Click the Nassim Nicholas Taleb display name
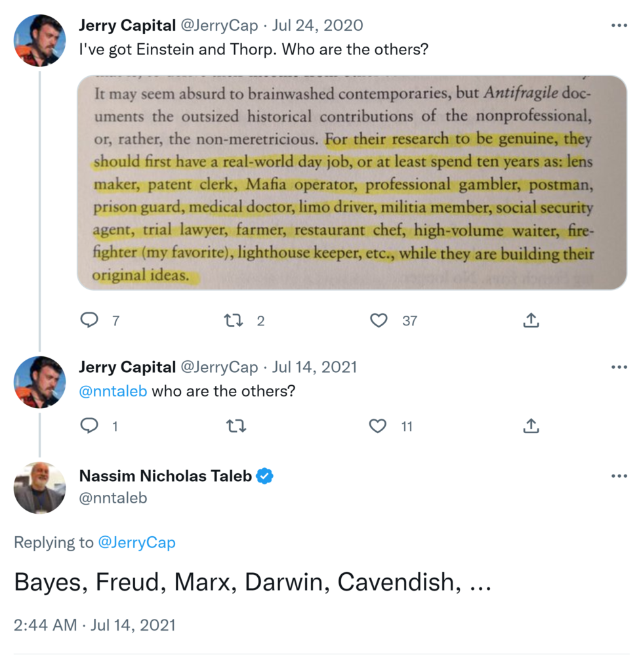 (x=165, y=476)
